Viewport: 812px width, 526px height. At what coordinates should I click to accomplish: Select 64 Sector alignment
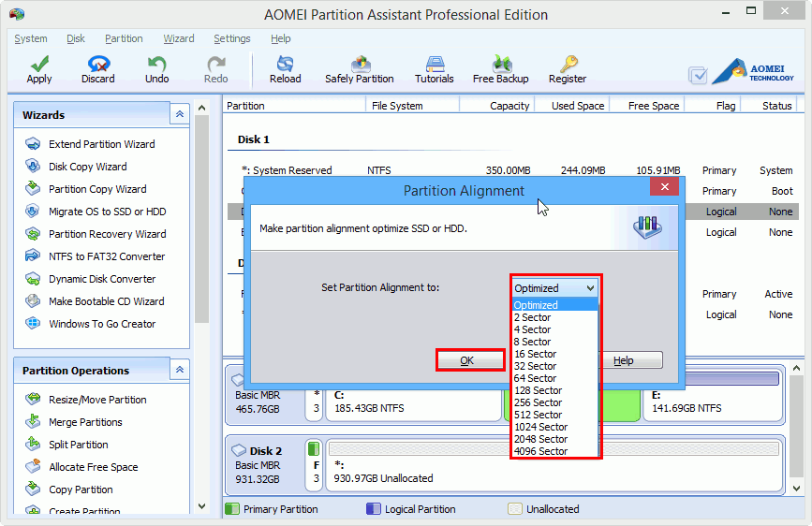[x=554, y=378]
